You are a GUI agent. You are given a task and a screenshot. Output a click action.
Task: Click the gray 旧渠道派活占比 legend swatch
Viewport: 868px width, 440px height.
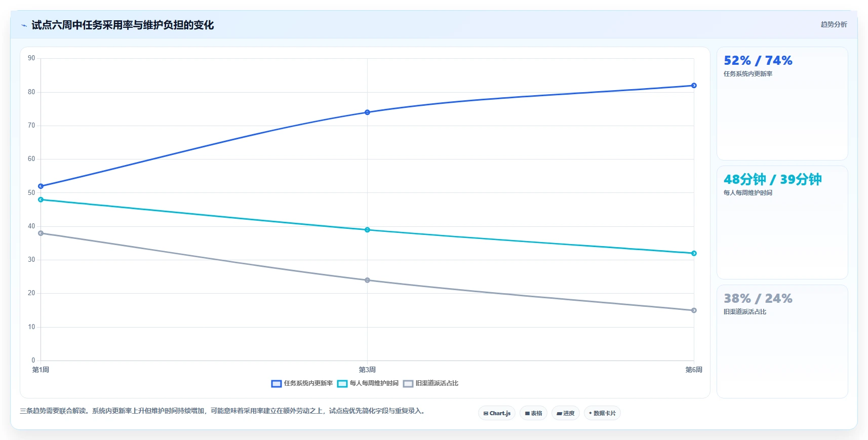[x=408, y=384]
